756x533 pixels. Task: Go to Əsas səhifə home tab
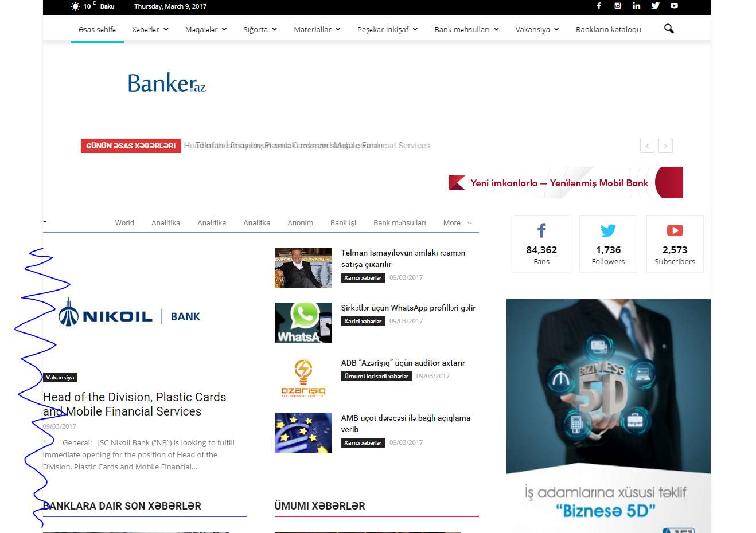[x=97, y=29]
